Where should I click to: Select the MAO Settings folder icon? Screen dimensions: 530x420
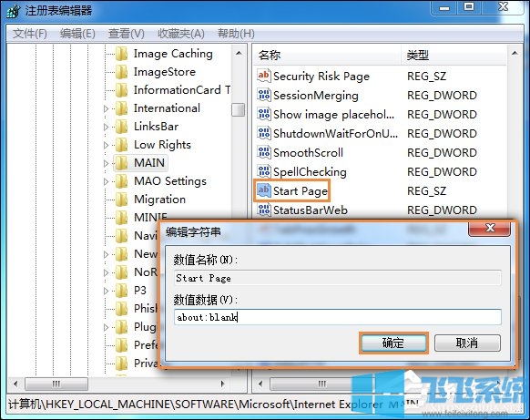tap(121, 181)
